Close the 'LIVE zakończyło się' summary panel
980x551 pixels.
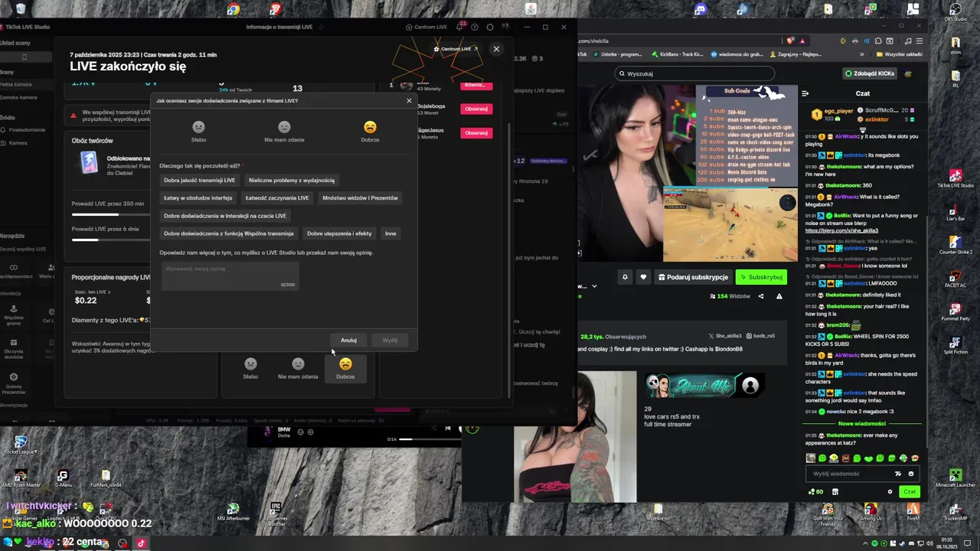pos(496,49)
